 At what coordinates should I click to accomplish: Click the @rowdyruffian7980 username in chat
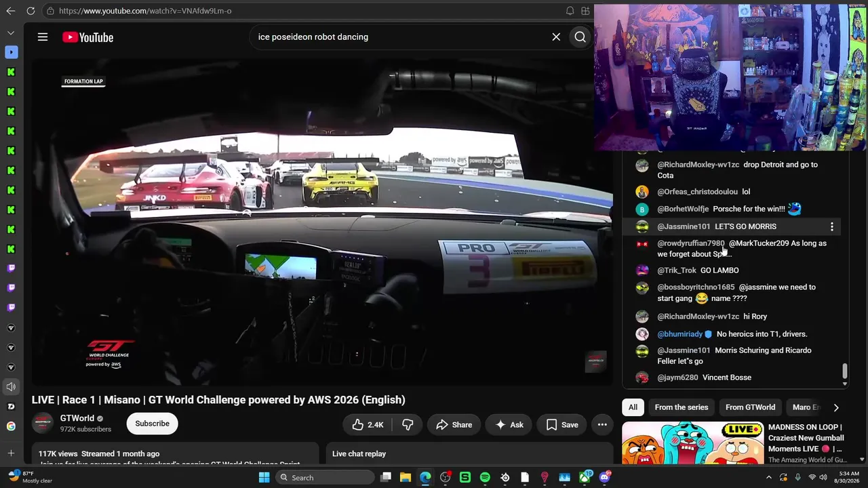691,243
